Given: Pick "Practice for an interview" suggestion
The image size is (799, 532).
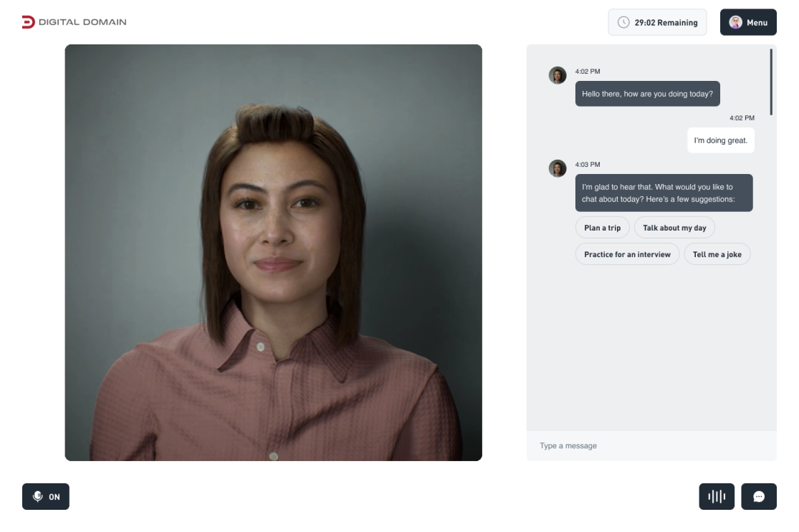Looking at the screenshot, I should coord(627,254).
